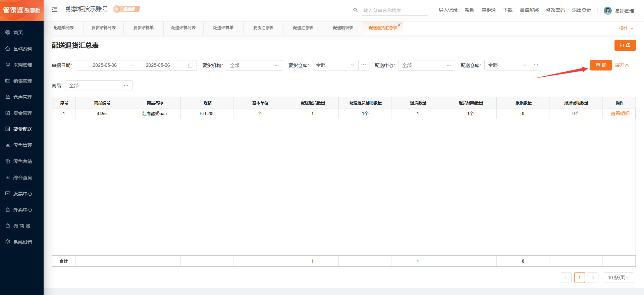Click the 外卖中心 icon in sidebar
644x295 pixels.
(x=8, y=209)
